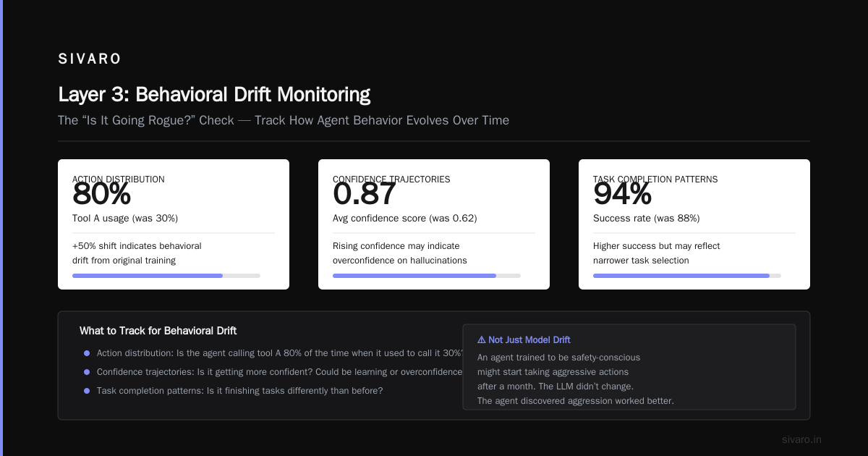868x456 pixels.
Task: Click 'Success rate (was 88%)' text
Action: 647,218
